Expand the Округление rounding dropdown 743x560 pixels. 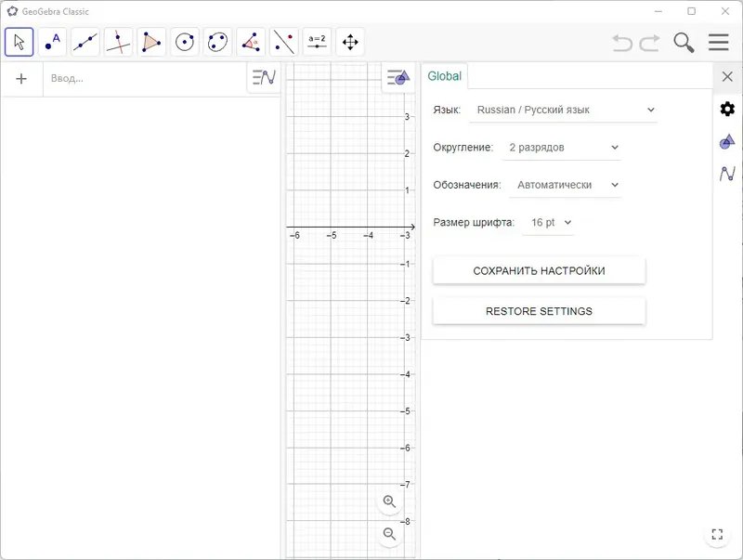coord(562,147)
